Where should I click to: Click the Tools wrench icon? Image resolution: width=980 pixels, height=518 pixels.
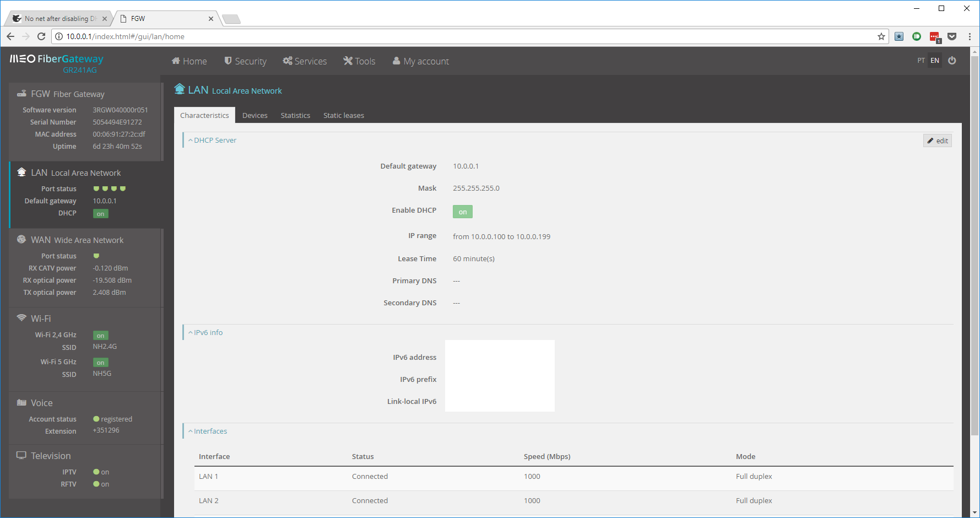(348, 61)
